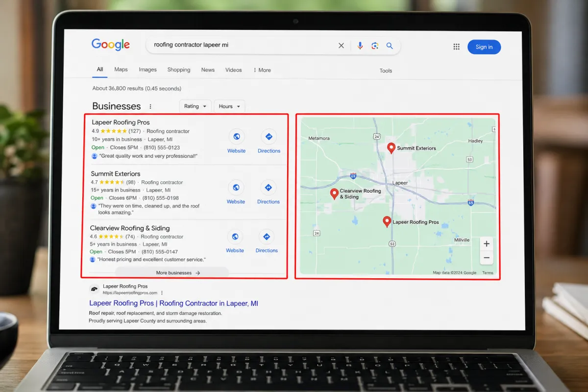588x392 pixels.
Task: Click the About 36,800 results text
Action: [137, 89]
